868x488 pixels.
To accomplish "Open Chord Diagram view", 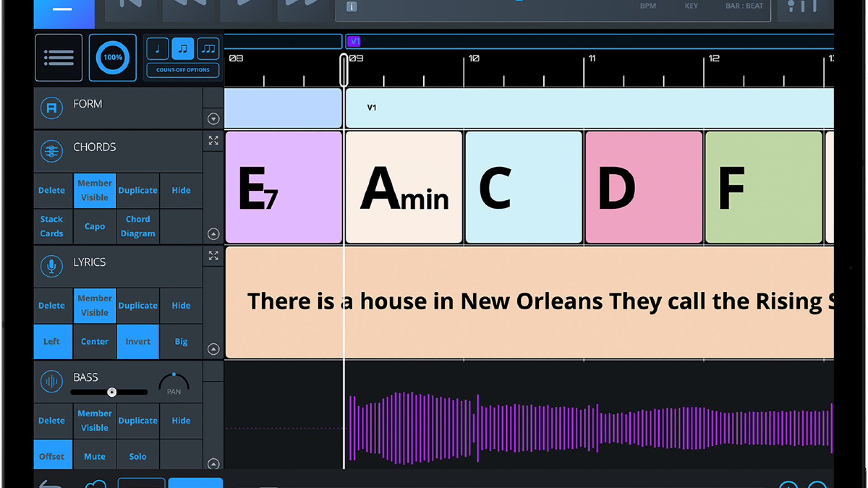I will click(138, 226).
